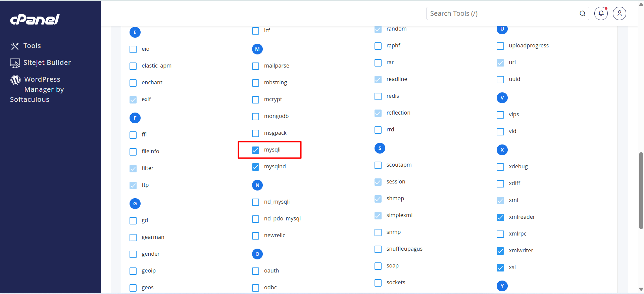Enable the gd extension checkbox
Screen dimensions: 644x294
pos(133,220)
